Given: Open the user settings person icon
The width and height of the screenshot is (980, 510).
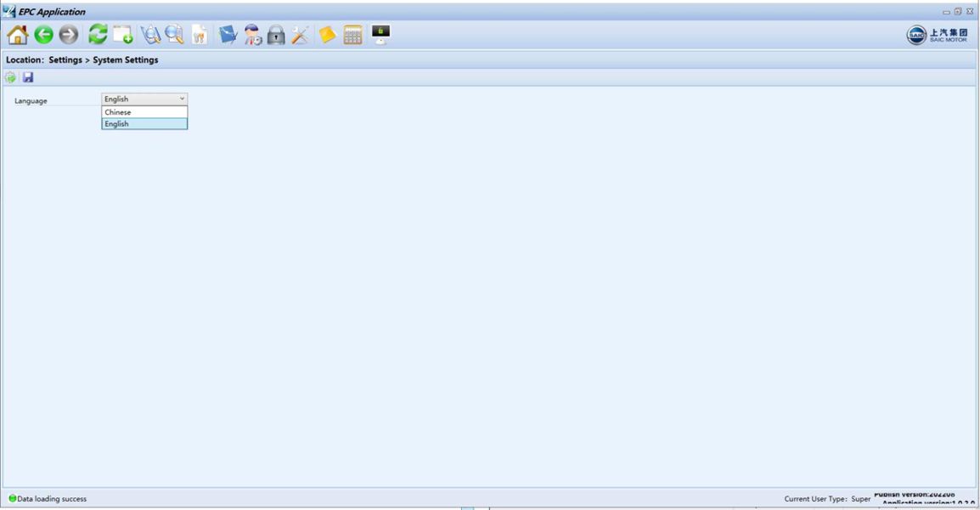Looking at the screenshot, I should click(252, 35).
